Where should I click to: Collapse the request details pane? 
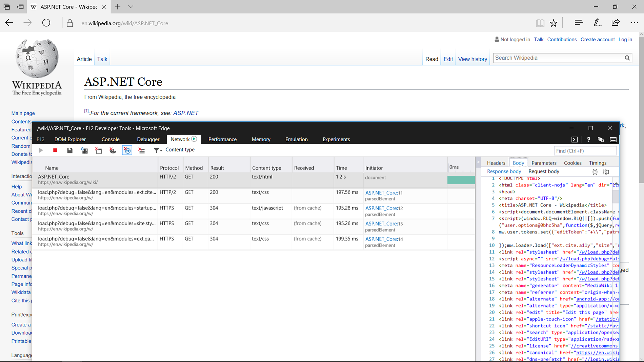[478, 162]
